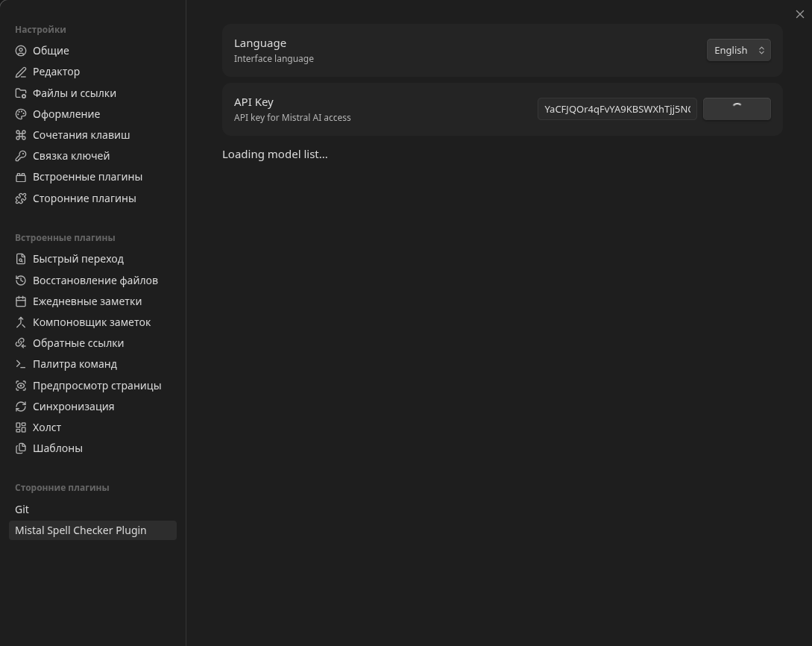
Task: Click the history icon beside Восстановление файлов
Action: pos(21,280)
